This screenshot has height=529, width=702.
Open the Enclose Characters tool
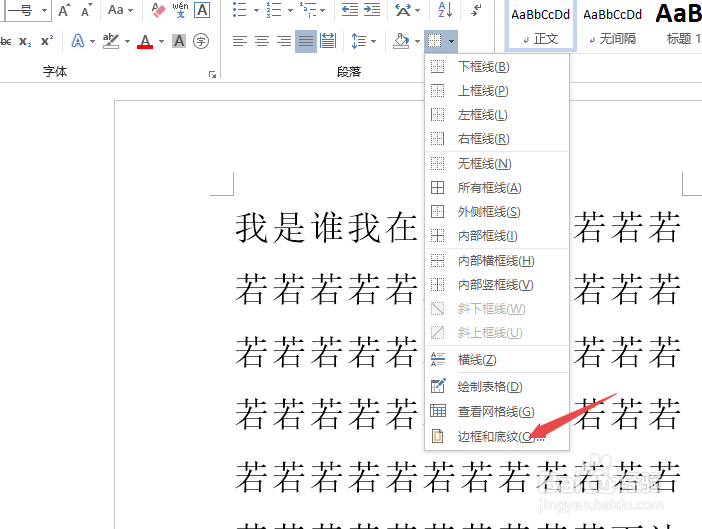pyautogui.click(x=201, y=42)
